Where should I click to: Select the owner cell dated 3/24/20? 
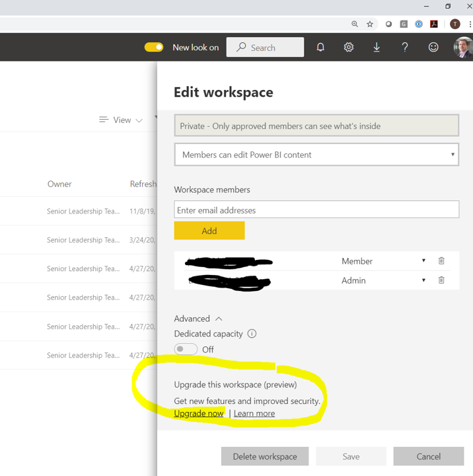83,240
